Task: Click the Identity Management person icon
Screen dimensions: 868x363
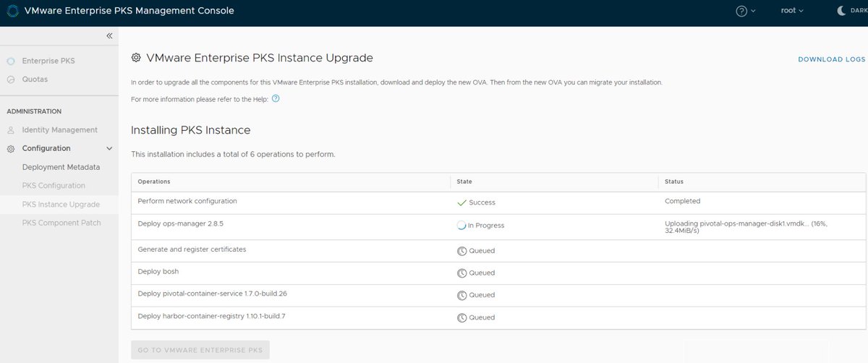Action: (x=10, y=130)
